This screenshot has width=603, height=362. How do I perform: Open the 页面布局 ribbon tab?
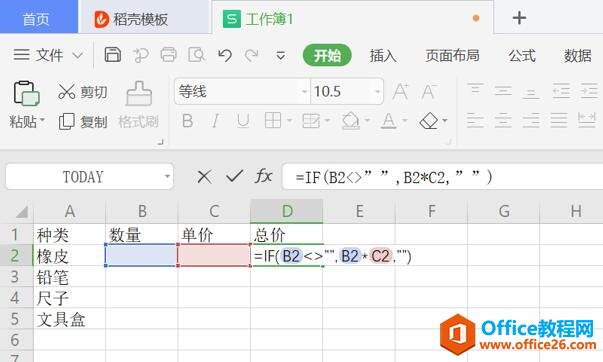[x=452, y=56]
